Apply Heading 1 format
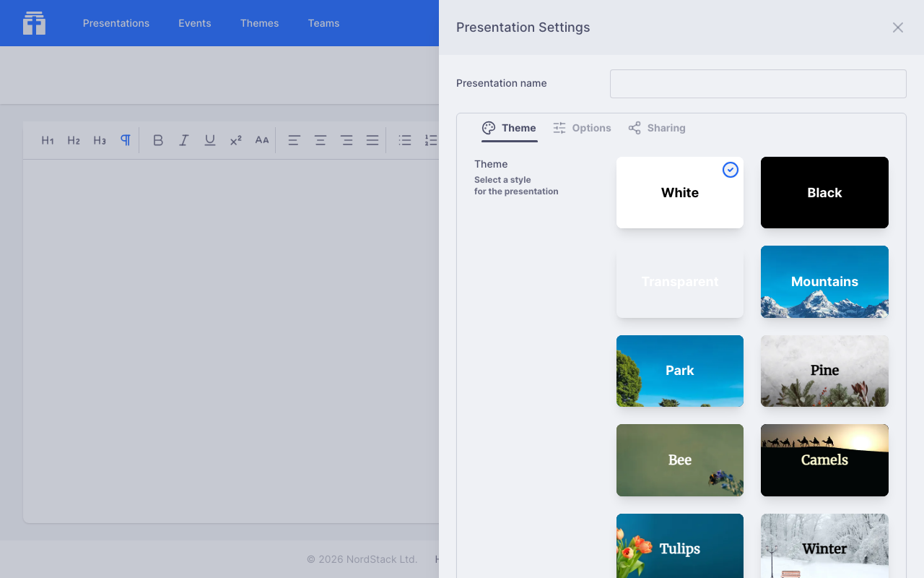This screenshot has height=578, width=924. point(48,140)
